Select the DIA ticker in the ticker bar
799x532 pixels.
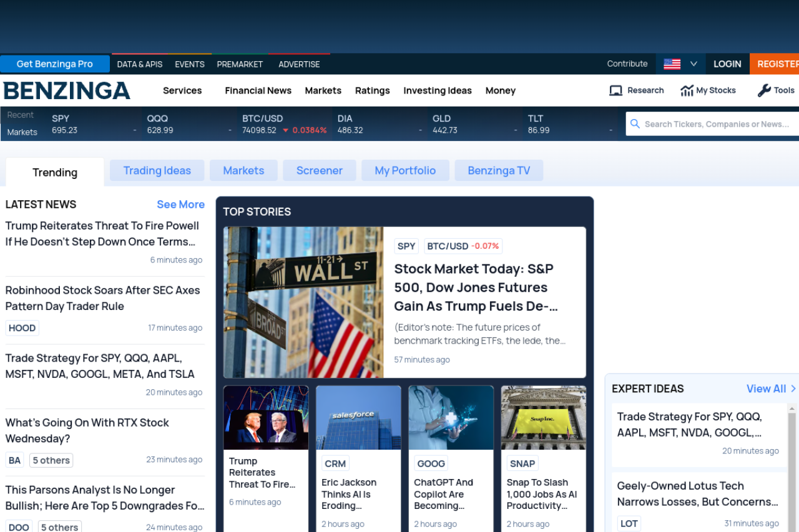click(380, 124)
